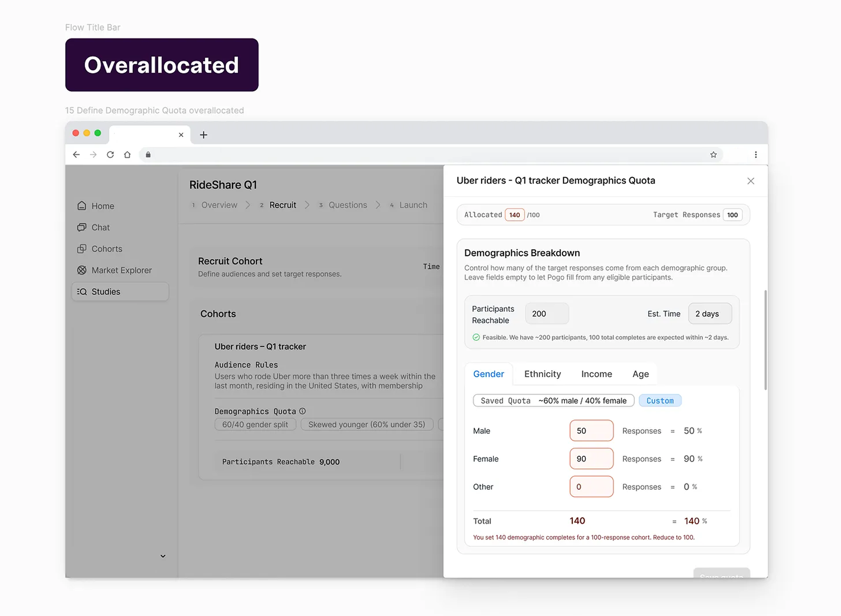Click the Home icon in sidebar
Viewport: 841px width, 616px height.
coord(82,206)
